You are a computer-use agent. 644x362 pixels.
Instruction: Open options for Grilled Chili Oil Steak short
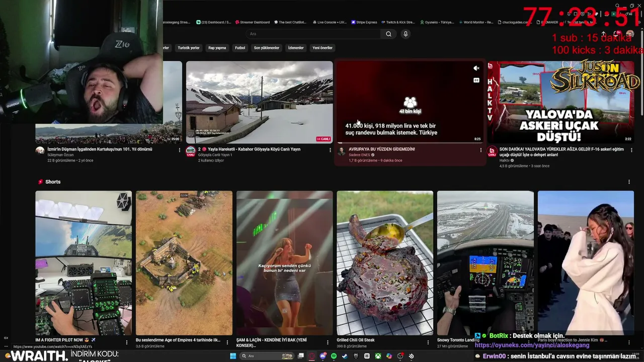(428, 342)
